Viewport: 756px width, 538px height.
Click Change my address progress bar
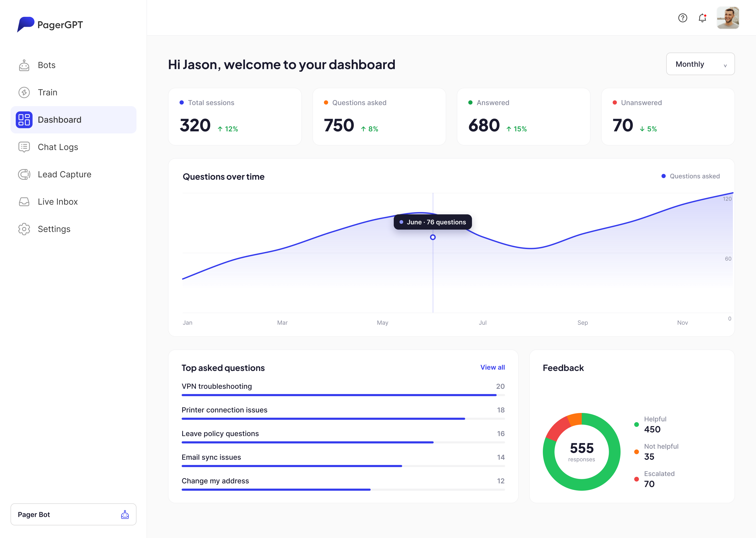[x=343, y=490]
